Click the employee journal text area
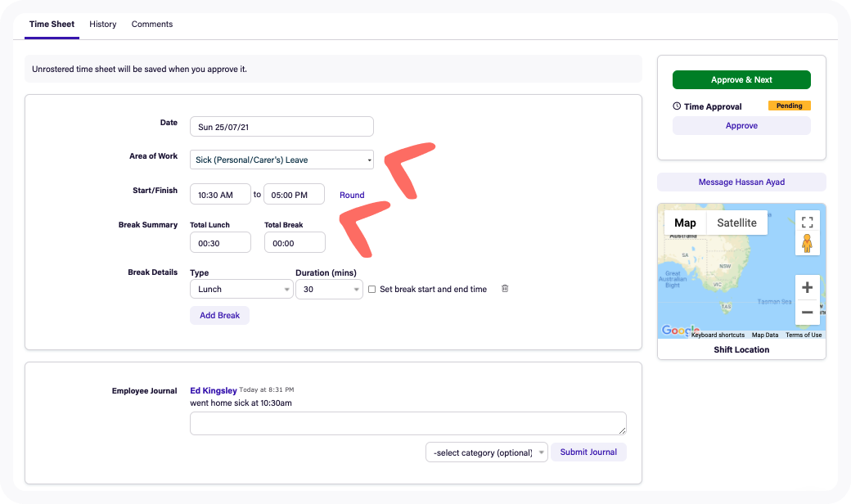The height and width of the screenshot is (504, 851). [x=407, y=423]
